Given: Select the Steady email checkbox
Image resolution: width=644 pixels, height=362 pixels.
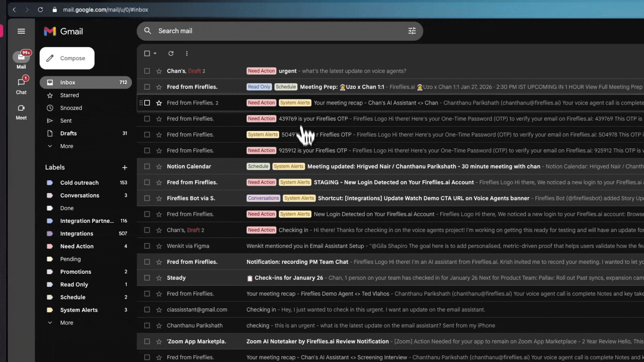Looking at the screenshot, I should pyautogui.click(x=147, y=278).
